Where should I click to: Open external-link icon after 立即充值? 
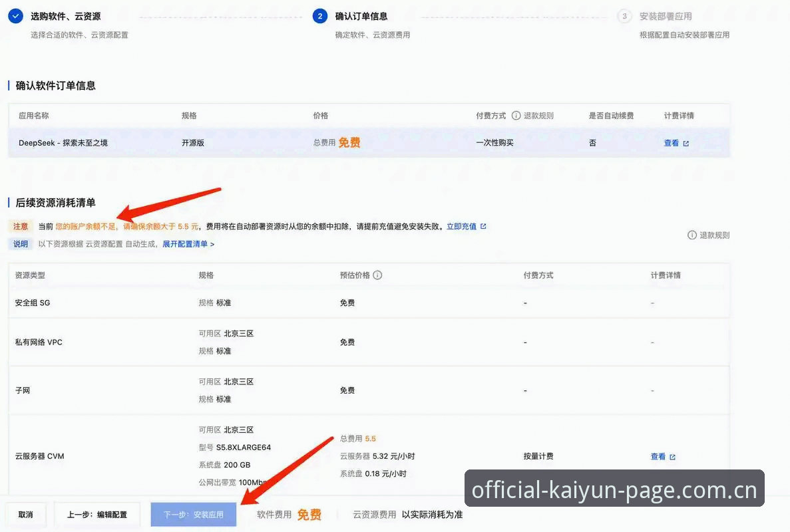[483, 227]
